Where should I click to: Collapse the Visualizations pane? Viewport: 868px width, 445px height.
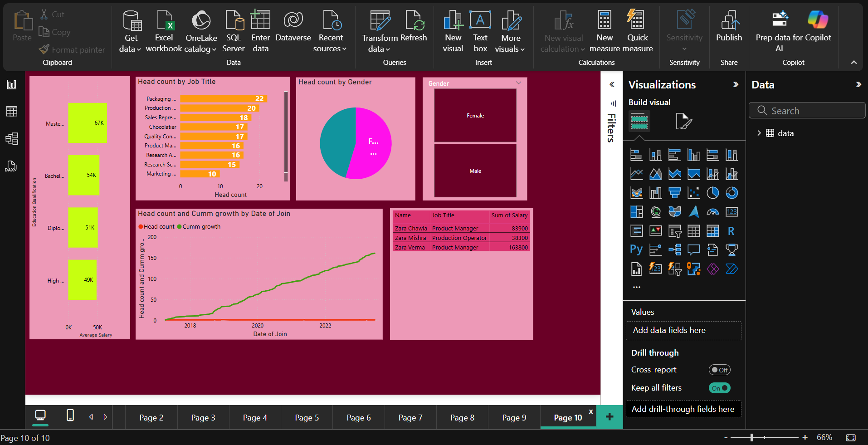736,84
